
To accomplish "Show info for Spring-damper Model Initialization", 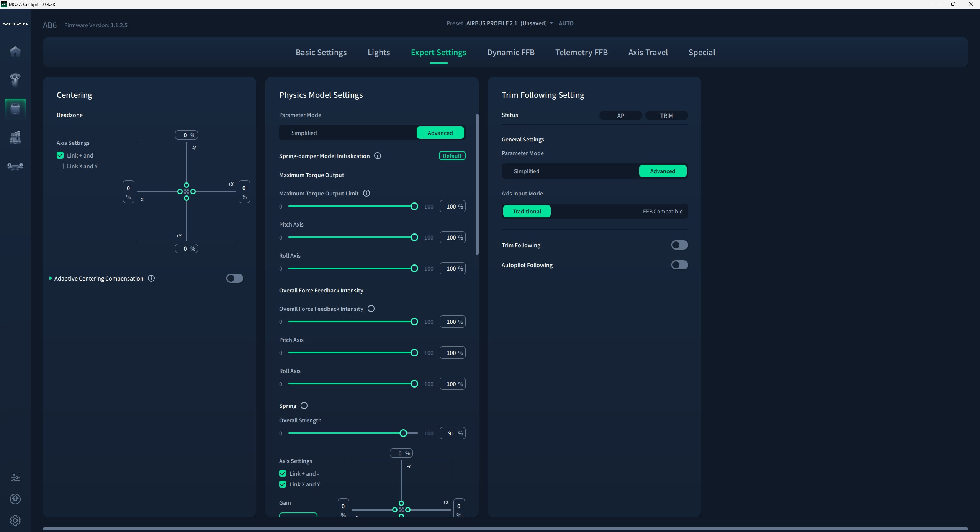I will tap(378, 156).
